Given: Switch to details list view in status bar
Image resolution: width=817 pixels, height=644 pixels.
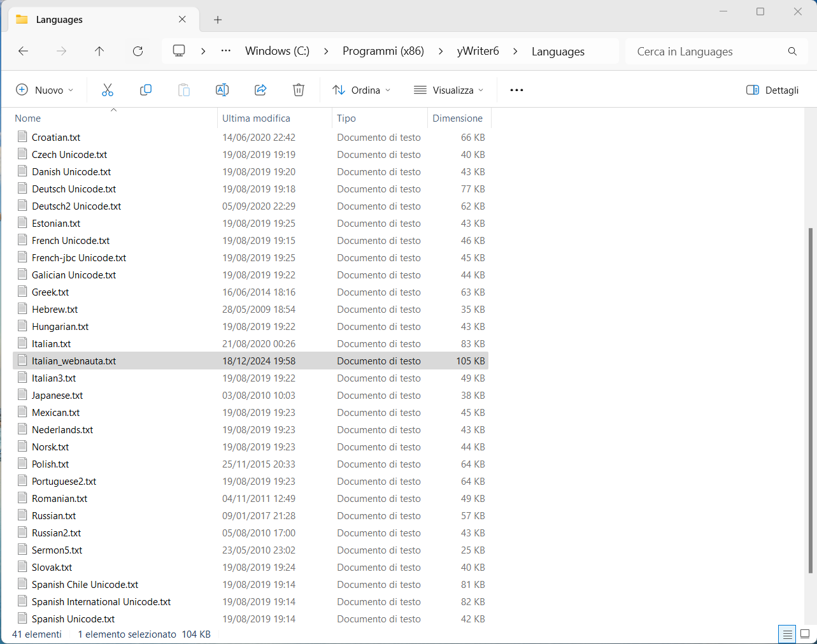Looking at the screenshot, I should coord(788,634).
